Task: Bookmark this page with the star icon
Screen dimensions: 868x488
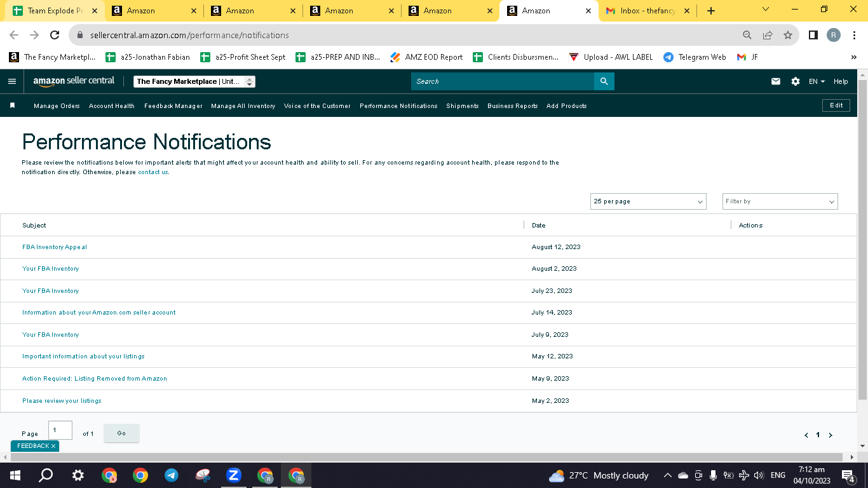Action: tap(788, 36)
